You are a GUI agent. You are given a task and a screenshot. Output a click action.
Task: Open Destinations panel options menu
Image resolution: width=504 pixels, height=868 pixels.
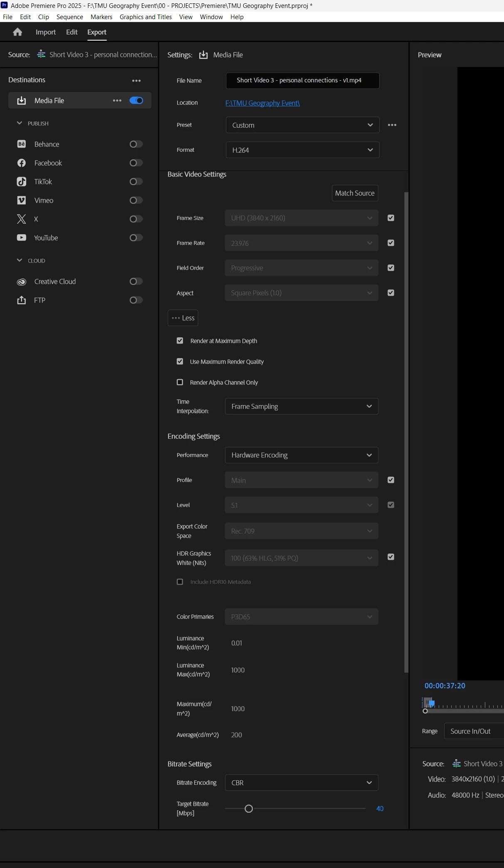coord(136,80)
